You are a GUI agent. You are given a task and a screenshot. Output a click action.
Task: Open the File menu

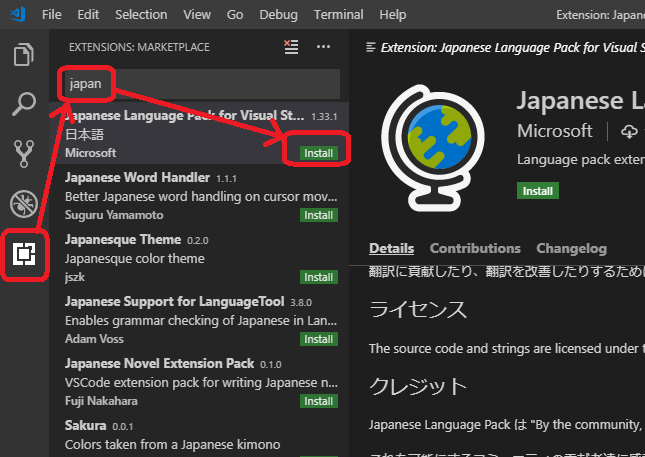[x=51, y=15]
